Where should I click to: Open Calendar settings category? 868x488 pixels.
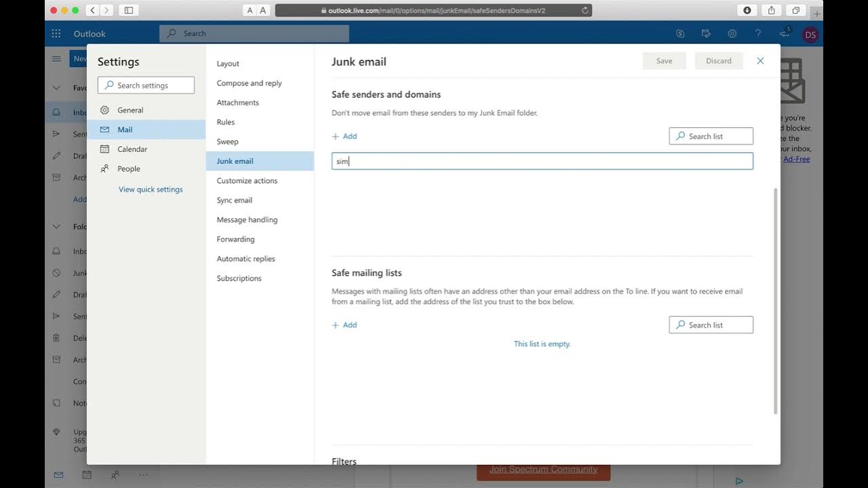146,149
